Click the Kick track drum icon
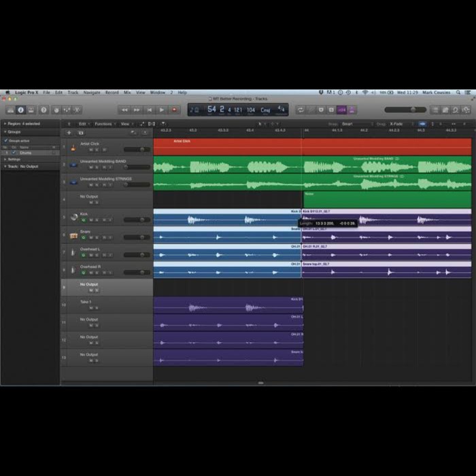 tap(73, 218)
